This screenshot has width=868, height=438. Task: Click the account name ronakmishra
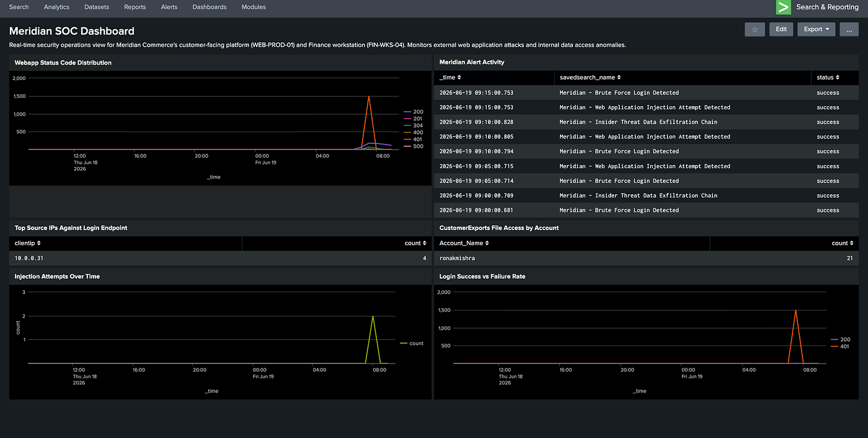457,258
